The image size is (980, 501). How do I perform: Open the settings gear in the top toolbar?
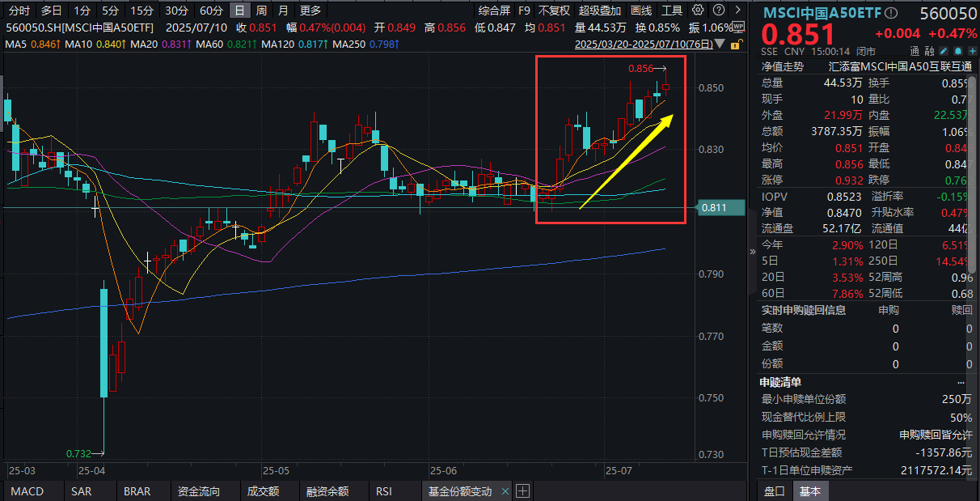697,11
